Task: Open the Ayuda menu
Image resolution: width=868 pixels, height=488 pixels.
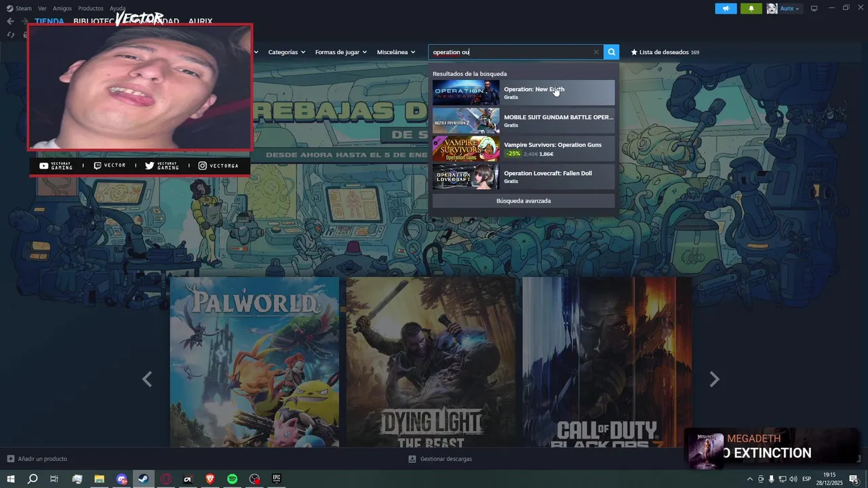Action: pyautogui.click(x=117, y=9)
